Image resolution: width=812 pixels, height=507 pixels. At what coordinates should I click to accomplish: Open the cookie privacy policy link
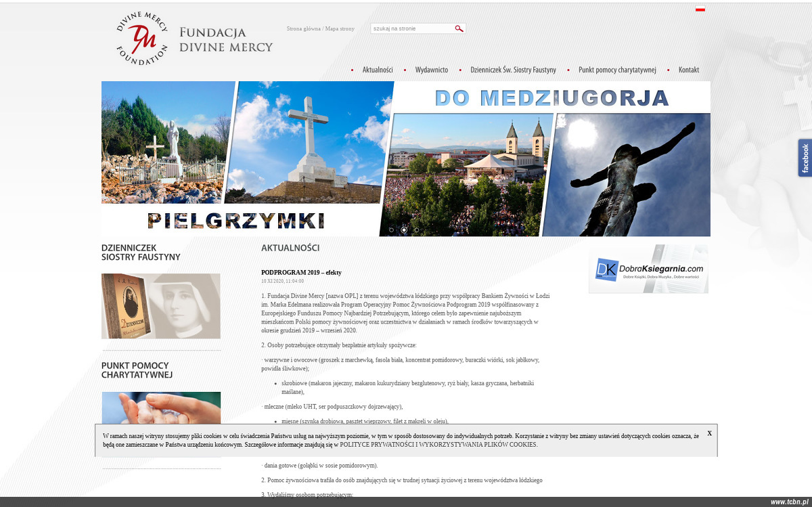click(438, 445)
